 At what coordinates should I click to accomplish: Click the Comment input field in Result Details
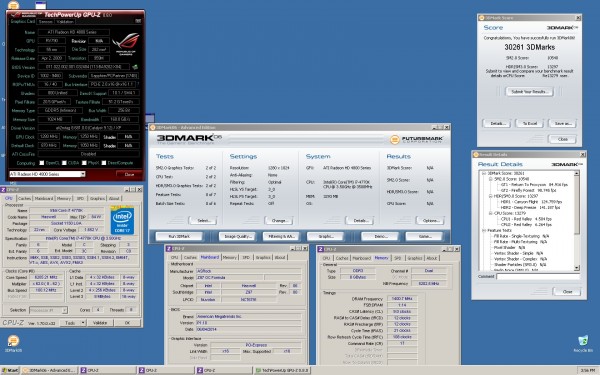click(538, 276)
